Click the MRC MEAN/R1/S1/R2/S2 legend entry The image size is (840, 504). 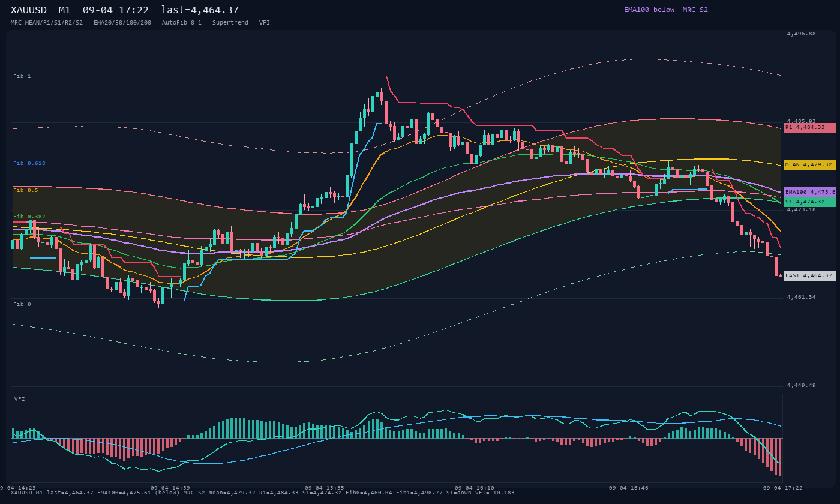coord(47,23)
